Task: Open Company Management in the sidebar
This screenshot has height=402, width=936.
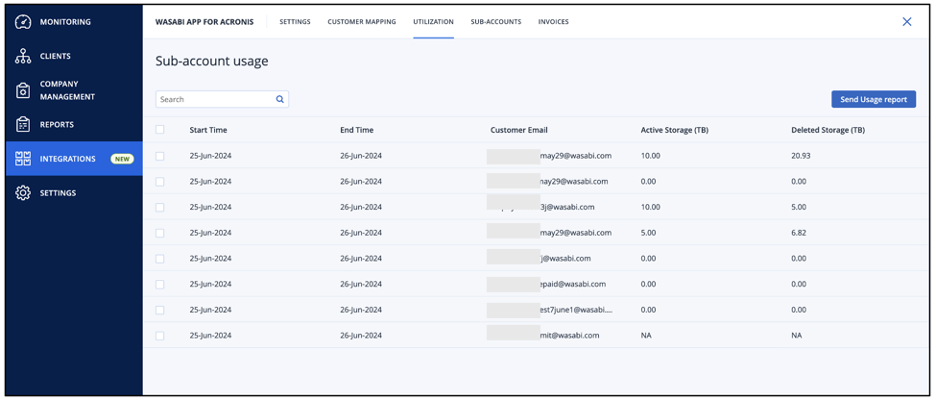Action: [x=74, y=90]
